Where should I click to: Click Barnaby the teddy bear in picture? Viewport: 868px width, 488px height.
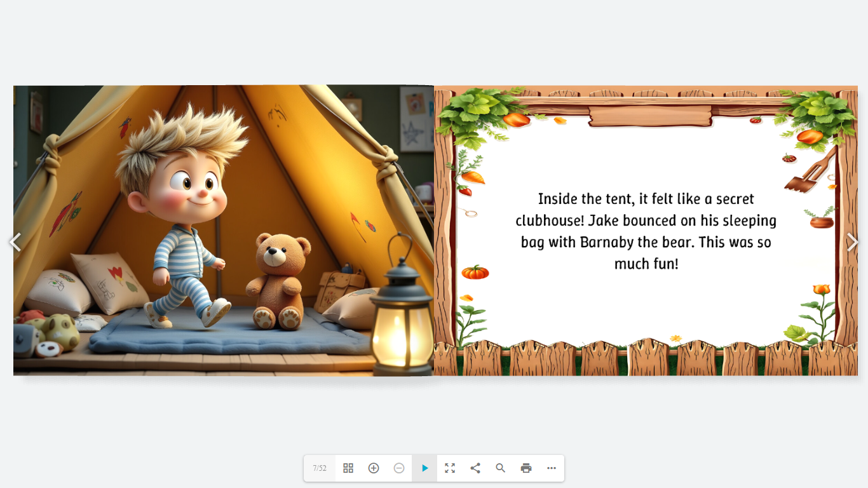[278, 280]
